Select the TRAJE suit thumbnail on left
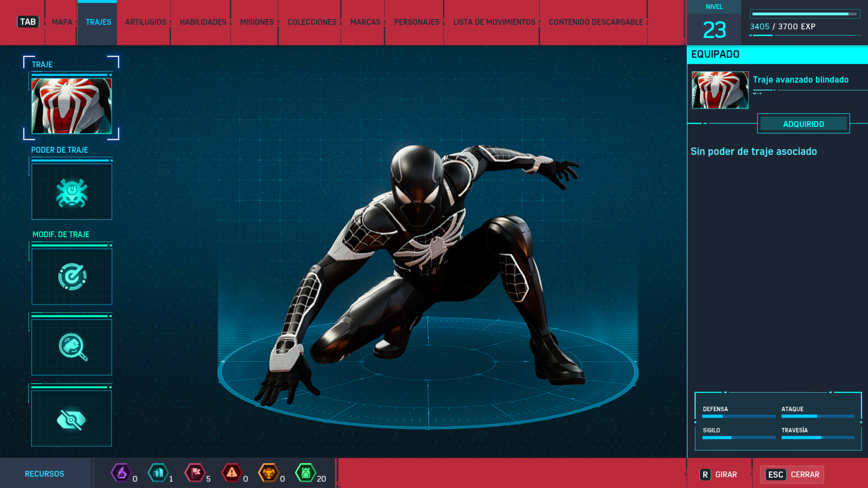This screenshot has height=488, width=868. click(71, 106)
